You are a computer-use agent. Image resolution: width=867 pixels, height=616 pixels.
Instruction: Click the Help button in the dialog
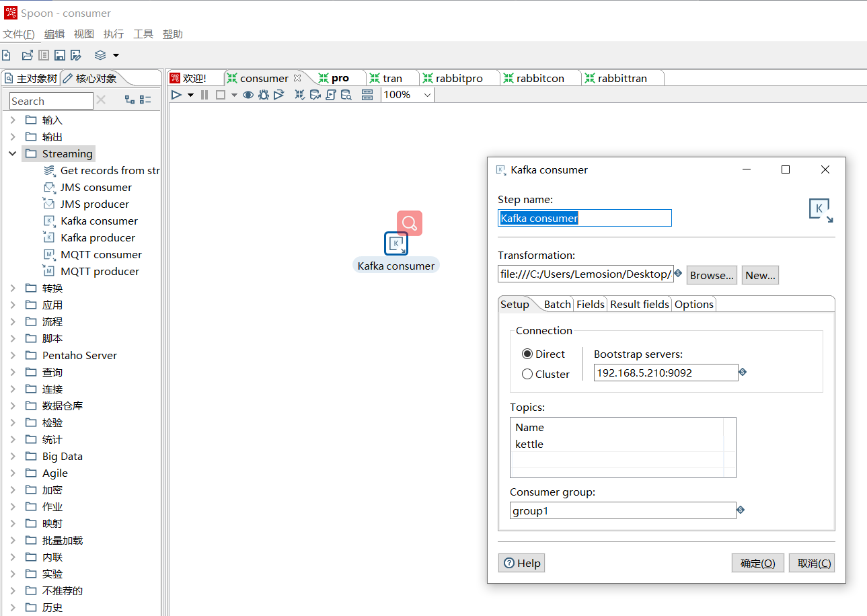pyautogui.click(x=521, y=563)
